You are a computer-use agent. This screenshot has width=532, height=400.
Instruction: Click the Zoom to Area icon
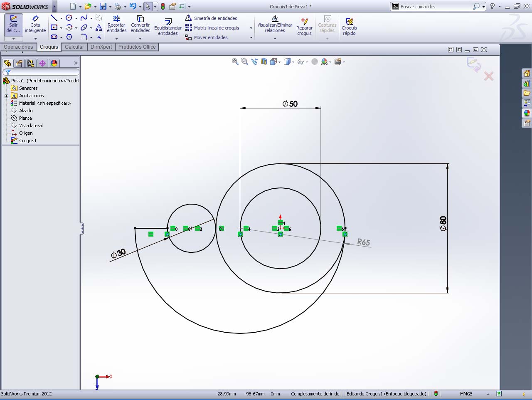245,62
